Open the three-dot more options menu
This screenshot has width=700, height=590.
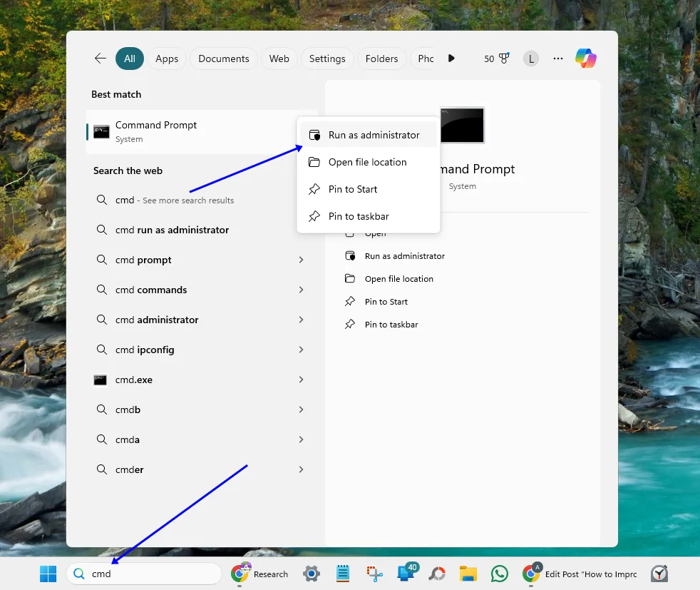pyautogui.click(x=558, y=59)
